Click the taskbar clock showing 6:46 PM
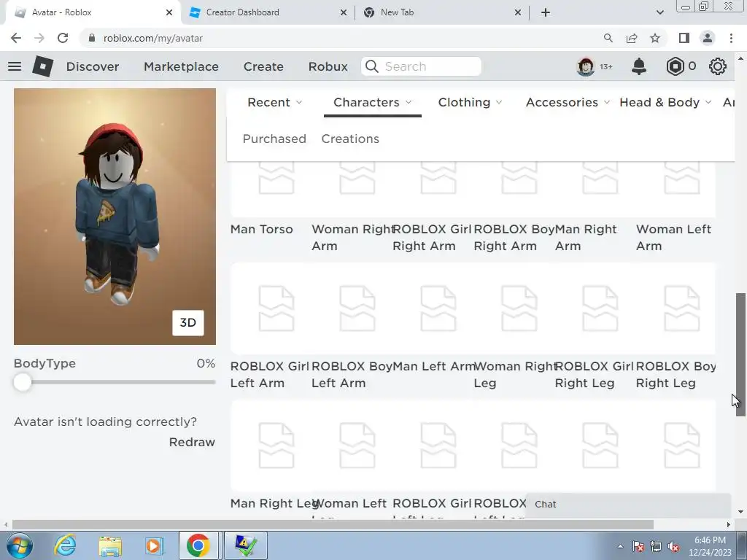The image size is (747, 560). (710, 546)
